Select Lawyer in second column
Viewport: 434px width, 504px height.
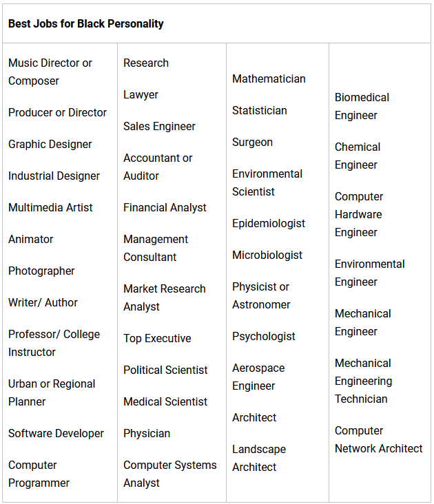(x=141, y=94)
